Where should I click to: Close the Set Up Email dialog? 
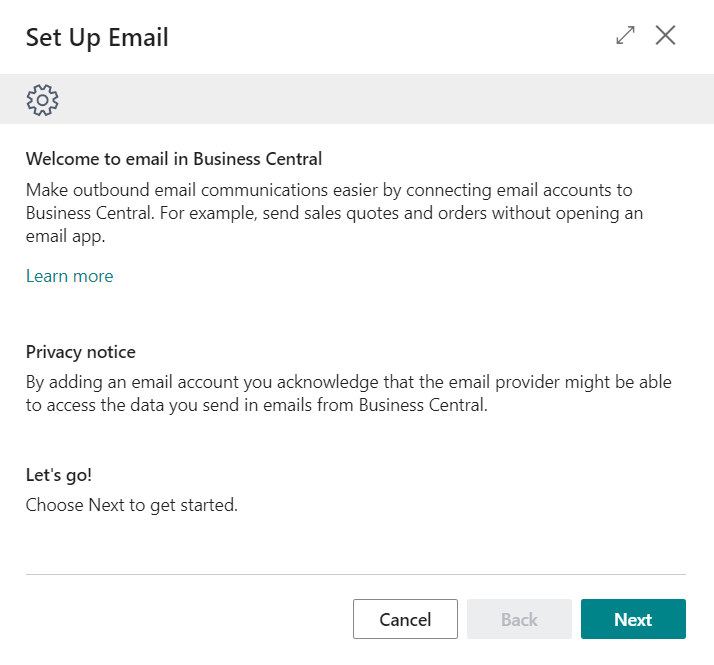(666, 36)
